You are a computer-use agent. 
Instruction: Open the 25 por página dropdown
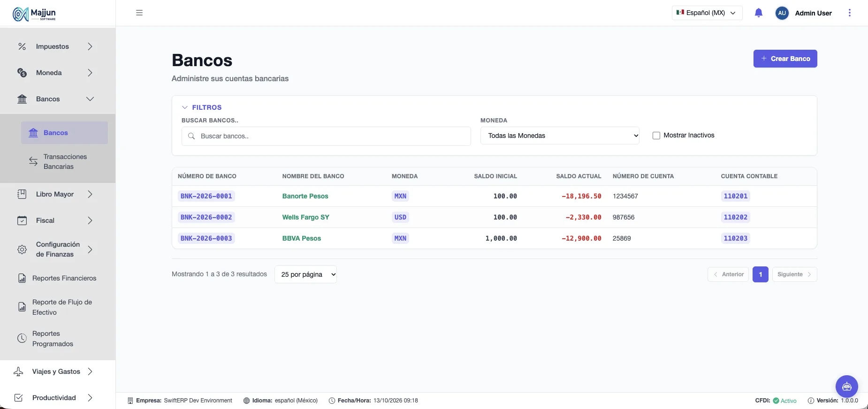(305, 274)
